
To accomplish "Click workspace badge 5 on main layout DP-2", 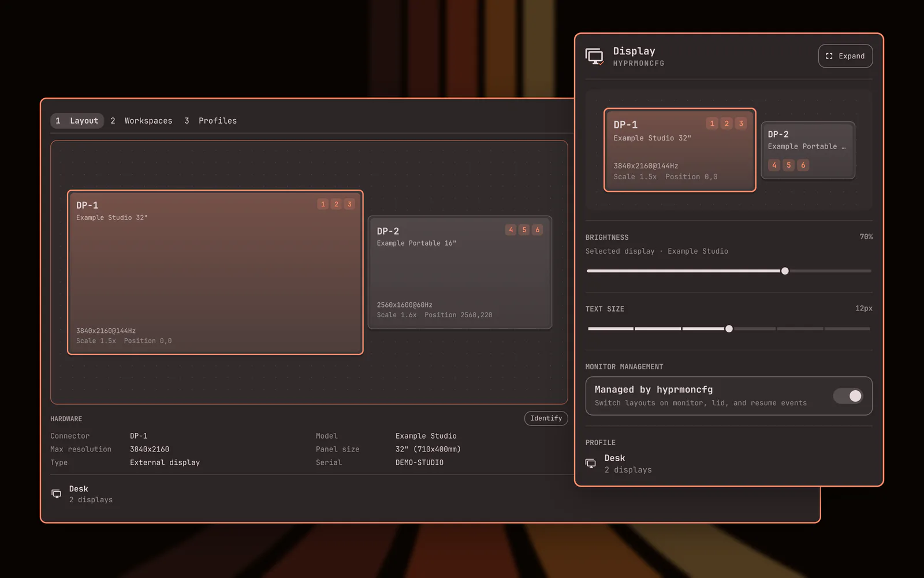I will [x=524, y=230].
